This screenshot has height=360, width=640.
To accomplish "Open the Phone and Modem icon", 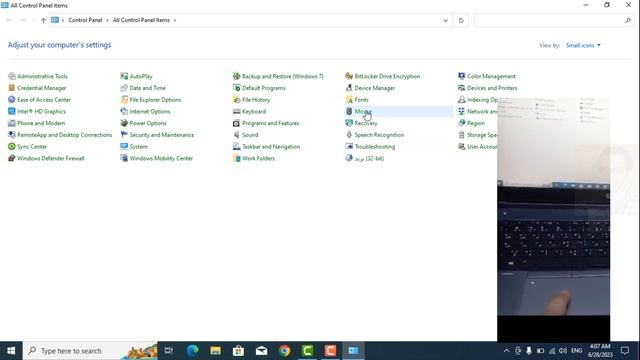I will pyautogui.click(x=12, y=123).
